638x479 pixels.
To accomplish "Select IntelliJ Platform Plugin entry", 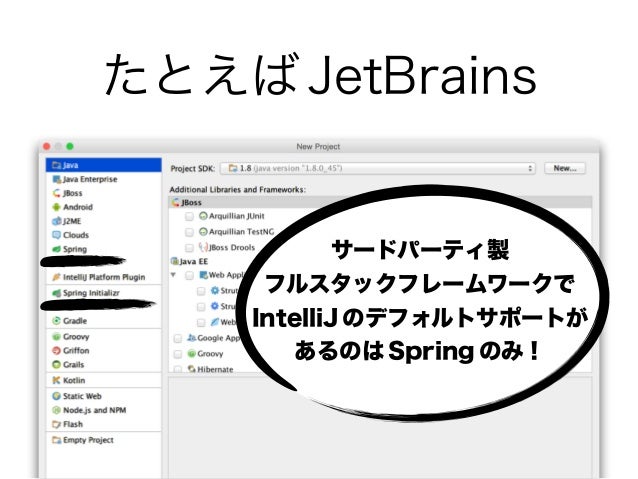I will (x=104, y=277).
